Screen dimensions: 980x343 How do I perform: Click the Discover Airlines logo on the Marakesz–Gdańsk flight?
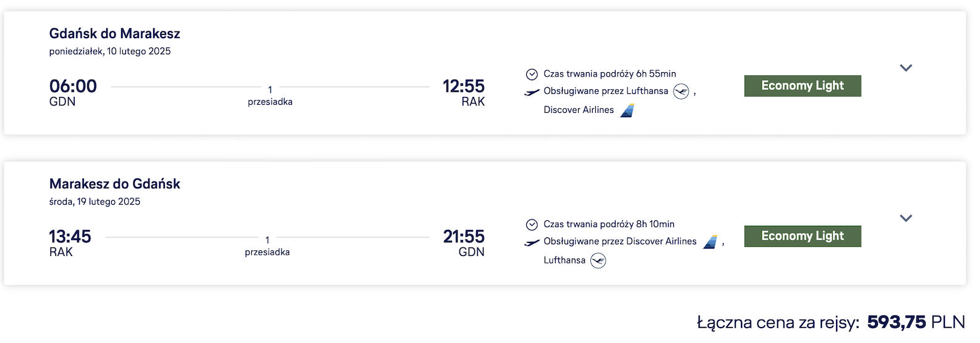coord(710,242)
